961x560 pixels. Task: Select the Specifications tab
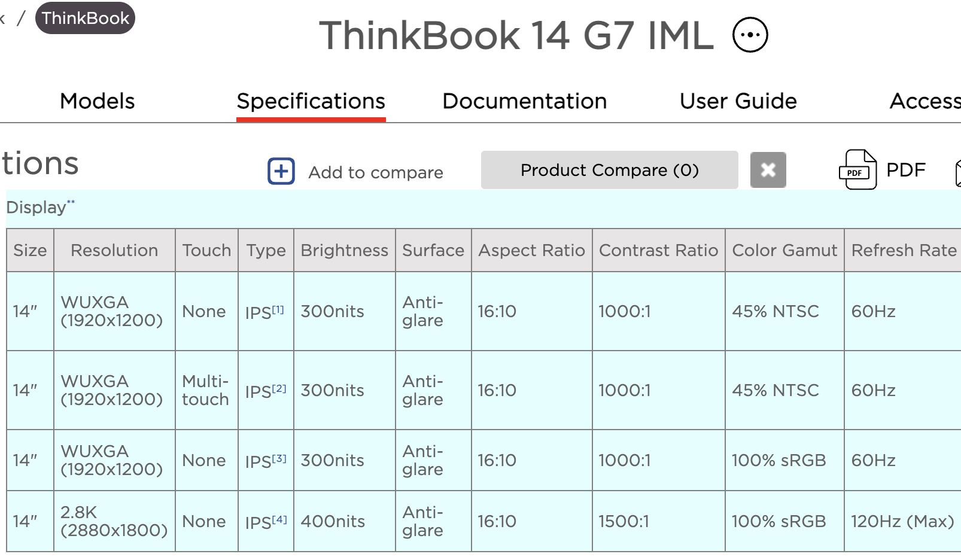coord(311,102)
